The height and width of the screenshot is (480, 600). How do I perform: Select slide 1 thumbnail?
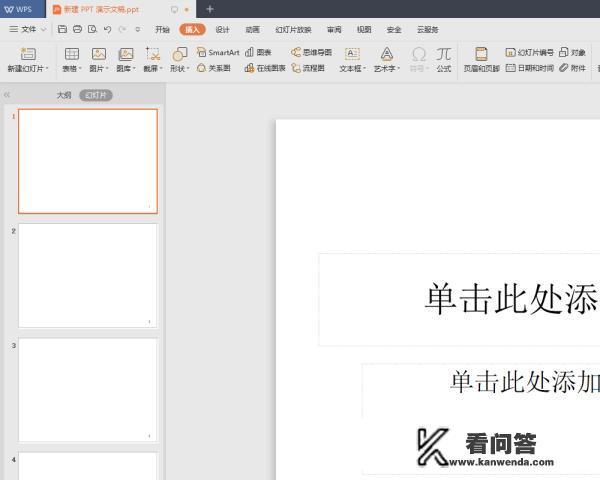click(x=88, y=161)
